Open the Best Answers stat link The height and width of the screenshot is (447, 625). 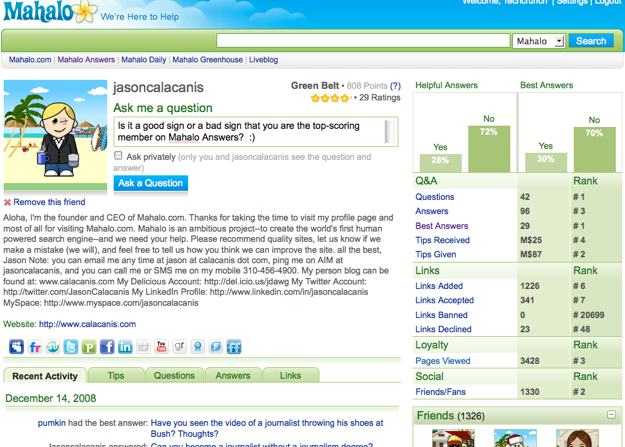point(442,226)
